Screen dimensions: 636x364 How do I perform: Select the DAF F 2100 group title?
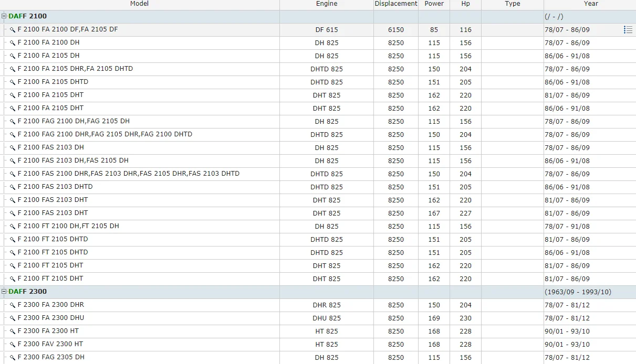pos(27,16)
